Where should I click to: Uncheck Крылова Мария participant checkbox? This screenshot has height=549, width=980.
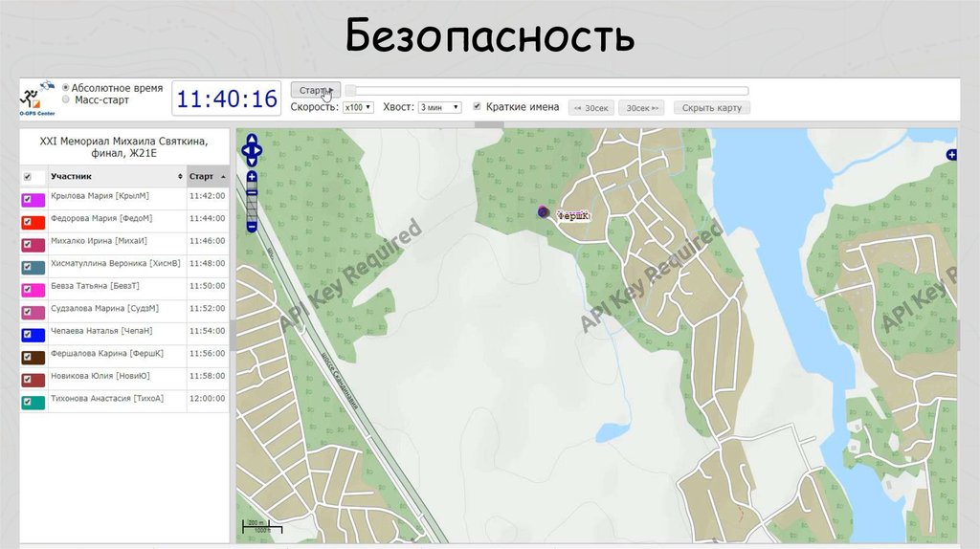(x=27, y=199)
